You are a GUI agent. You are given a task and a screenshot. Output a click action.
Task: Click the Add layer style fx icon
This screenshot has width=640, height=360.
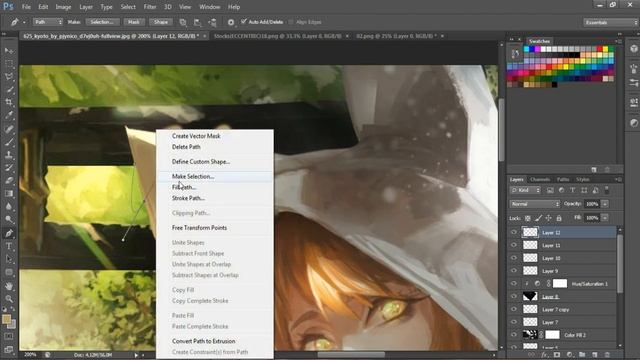pos(544,355)
